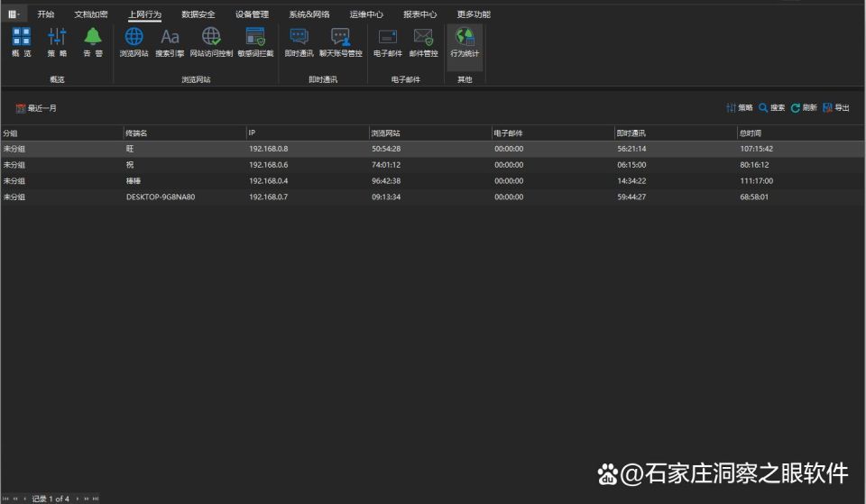Go to last record navigator arrow

[x=96, y=499]
